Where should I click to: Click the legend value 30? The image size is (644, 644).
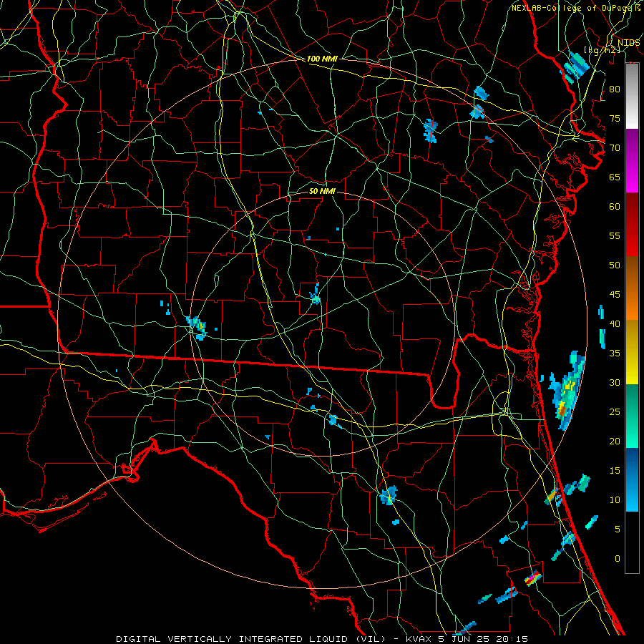tap(615, 382)
